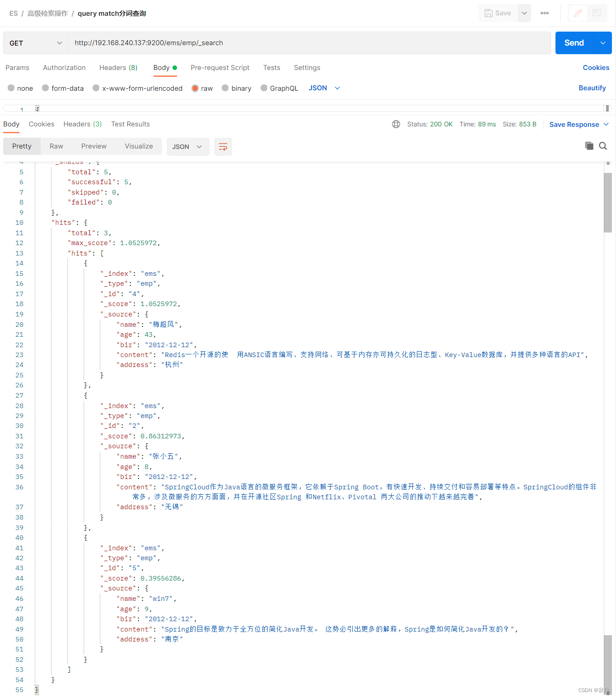The height and width of the screenshot is (697, 616).
Task: Select the binary body type
Action: click(236, 88)
